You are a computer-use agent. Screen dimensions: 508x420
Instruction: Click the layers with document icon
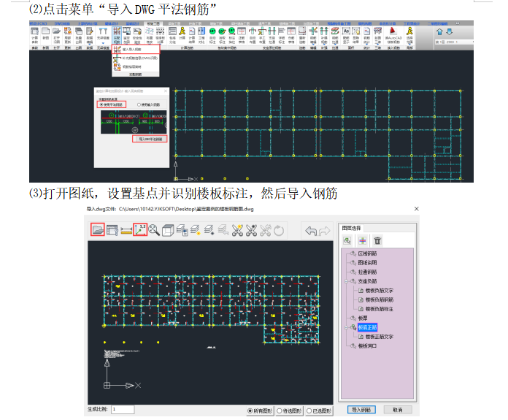coord(182,230)
